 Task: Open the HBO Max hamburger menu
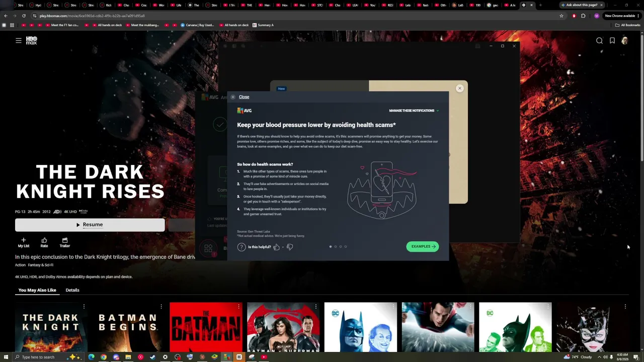point(19,41)
